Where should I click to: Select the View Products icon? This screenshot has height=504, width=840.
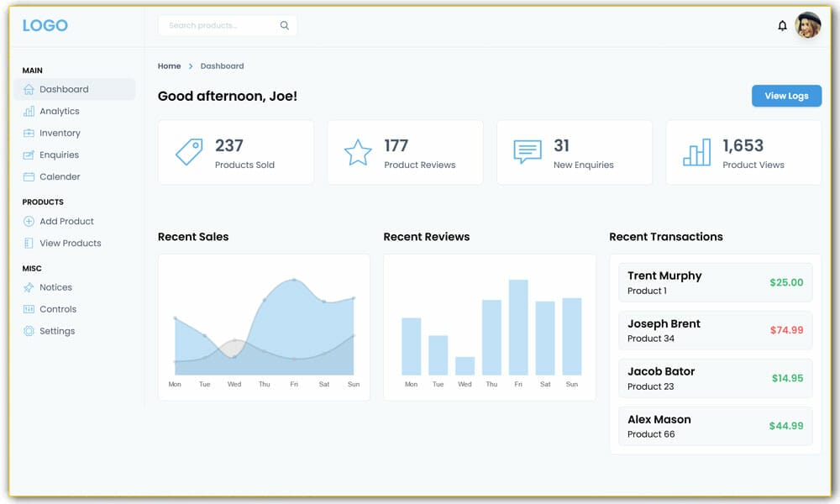29,243
